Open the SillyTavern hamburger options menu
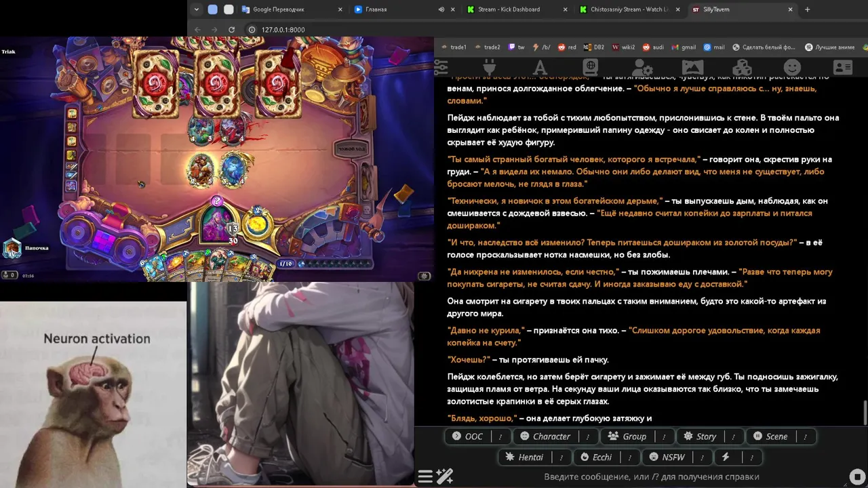The height and width of the screenshot is (488, 868). coord(425,476)
